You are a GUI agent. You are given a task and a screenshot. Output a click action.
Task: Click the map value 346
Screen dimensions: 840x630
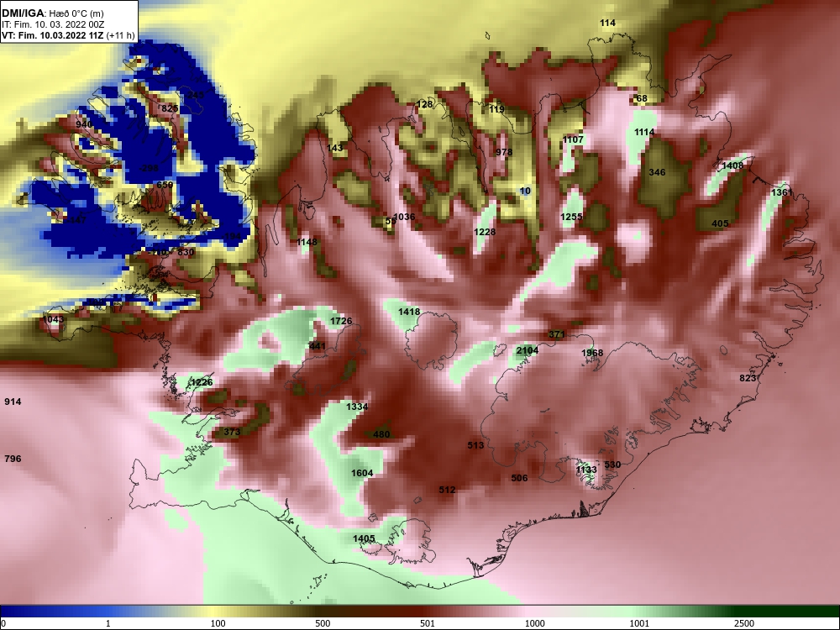click(657, 172)
